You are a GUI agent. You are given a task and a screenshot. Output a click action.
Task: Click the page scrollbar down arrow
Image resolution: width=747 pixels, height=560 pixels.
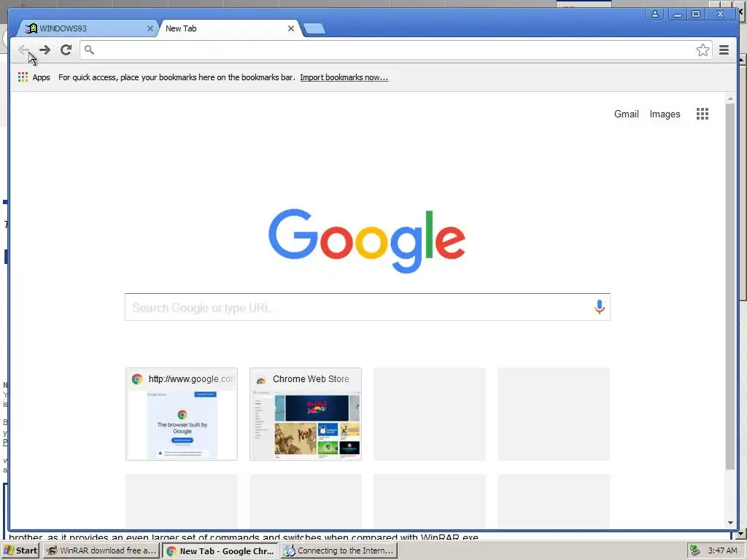click(730, 522)
